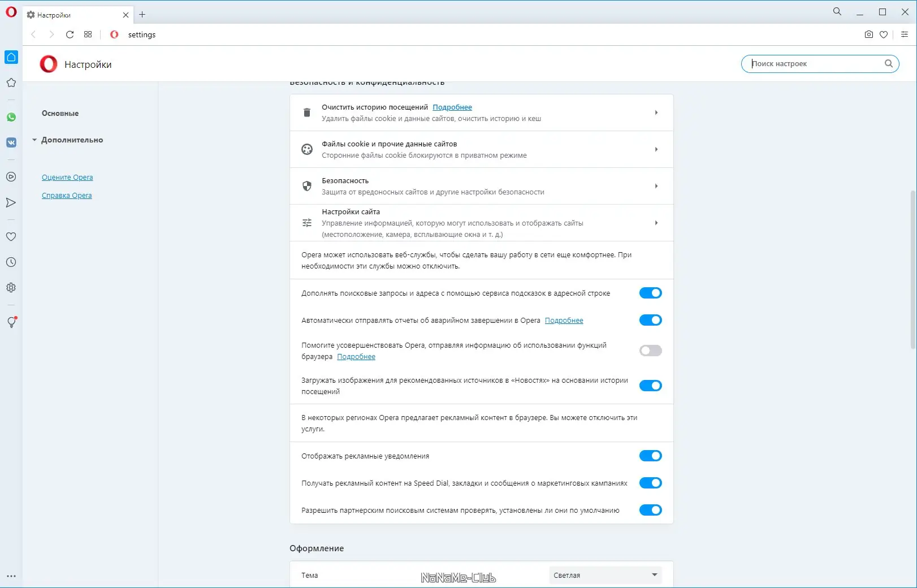Toggle automatic crash report sending
This screenshot has width=917, height=588.
click(651, 320)
